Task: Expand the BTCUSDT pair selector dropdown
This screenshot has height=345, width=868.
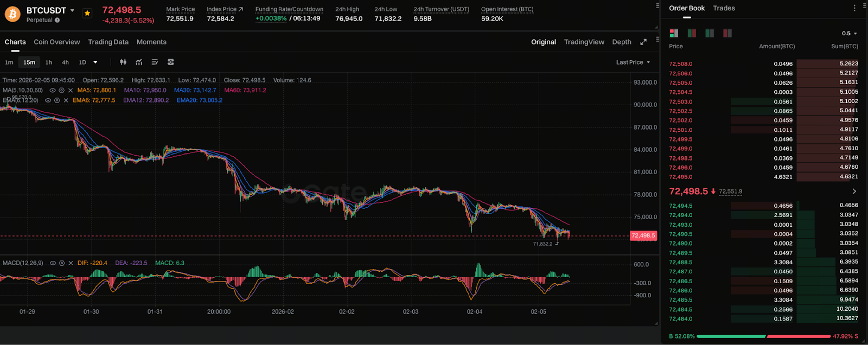Action: point(72,10)
